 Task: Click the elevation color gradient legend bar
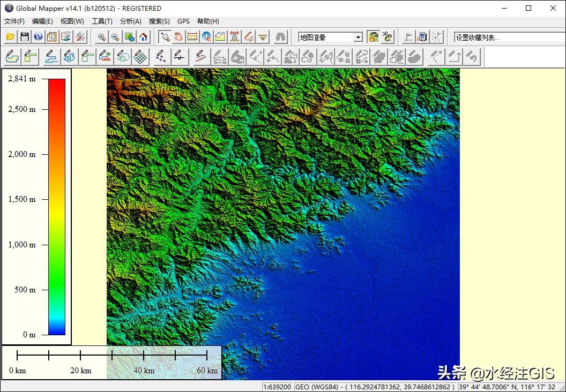(x=57, y=207)
